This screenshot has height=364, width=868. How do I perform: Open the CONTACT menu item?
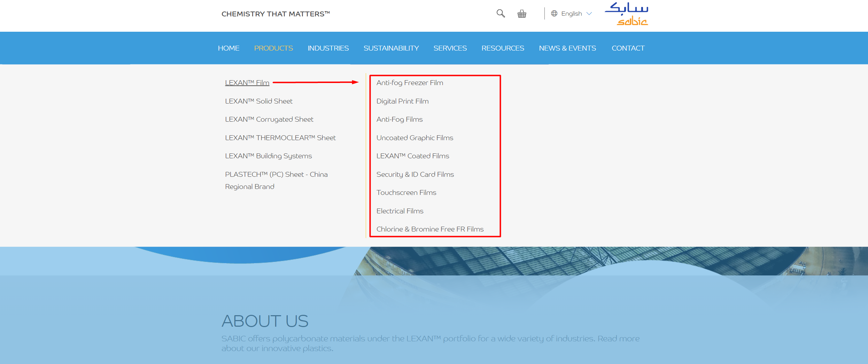628,48
